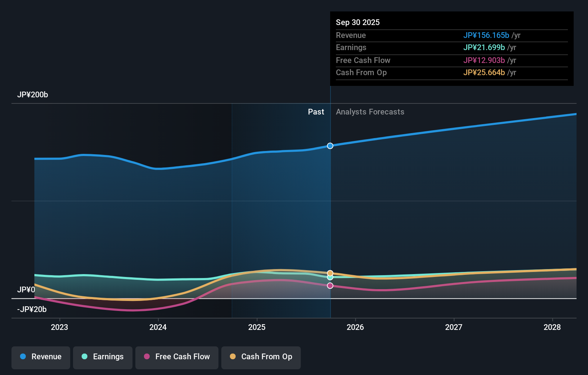Toggle the Free Cash Flow series off
This screenshot has width=588, height=375.
click(x=177, y=357)
